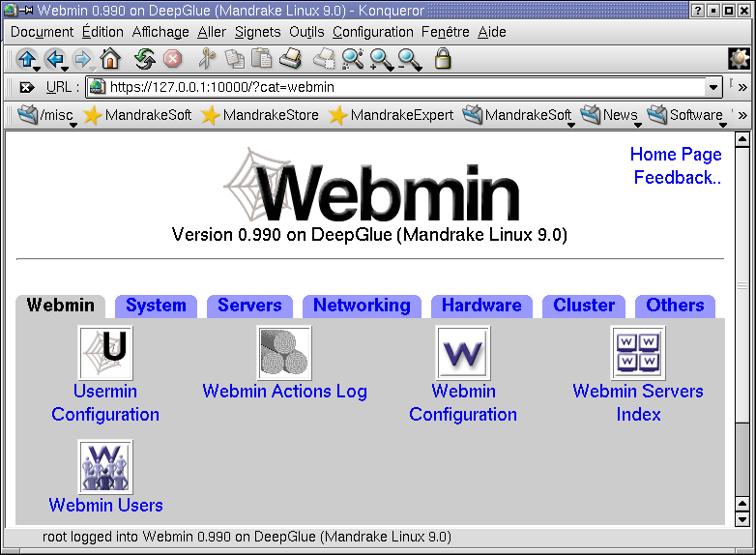Expand the Software bookmark folder
The width and height of the screenshot is (756, 555).
point(686,115)
